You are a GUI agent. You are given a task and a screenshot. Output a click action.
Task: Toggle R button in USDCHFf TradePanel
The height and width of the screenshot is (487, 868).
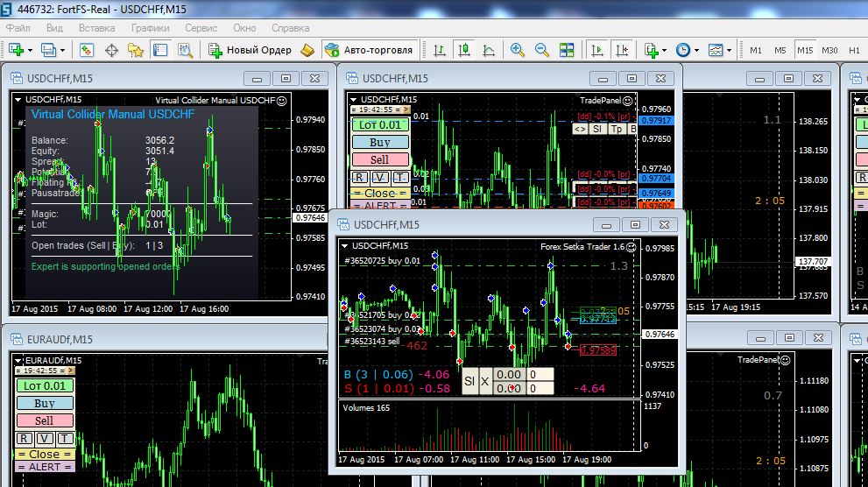(x=359, y=177)
